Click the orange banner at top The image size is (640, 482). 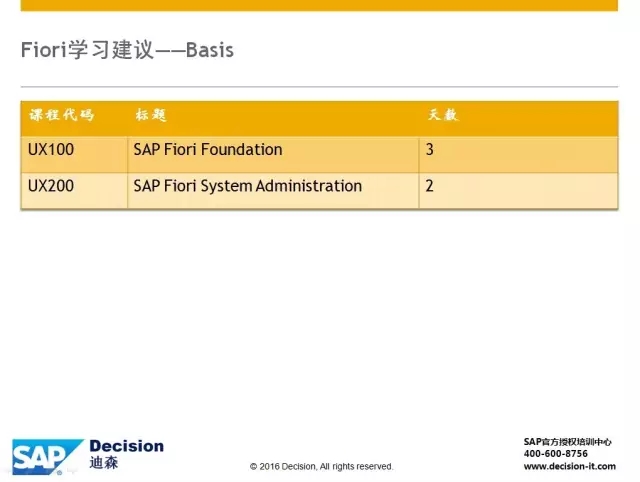[319, 5]
